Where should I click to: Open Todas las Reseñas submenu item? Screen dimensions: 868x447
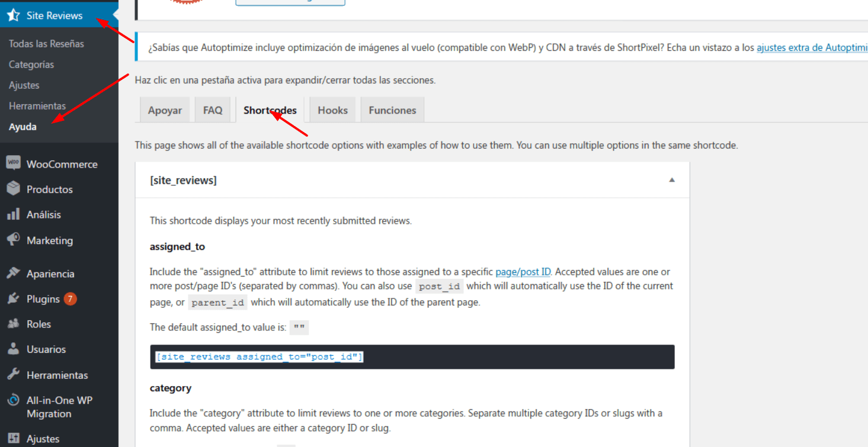point(46,44)
